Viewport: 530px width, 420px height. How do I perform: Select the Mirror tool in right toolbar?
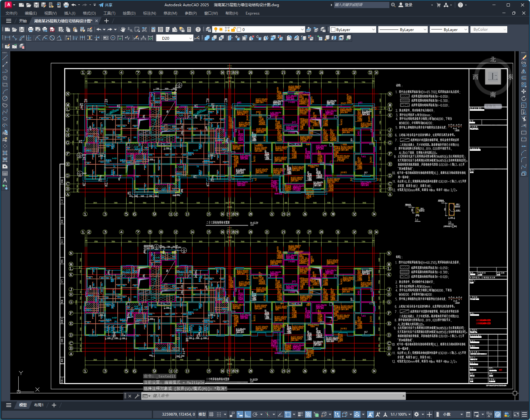[524, 71]
